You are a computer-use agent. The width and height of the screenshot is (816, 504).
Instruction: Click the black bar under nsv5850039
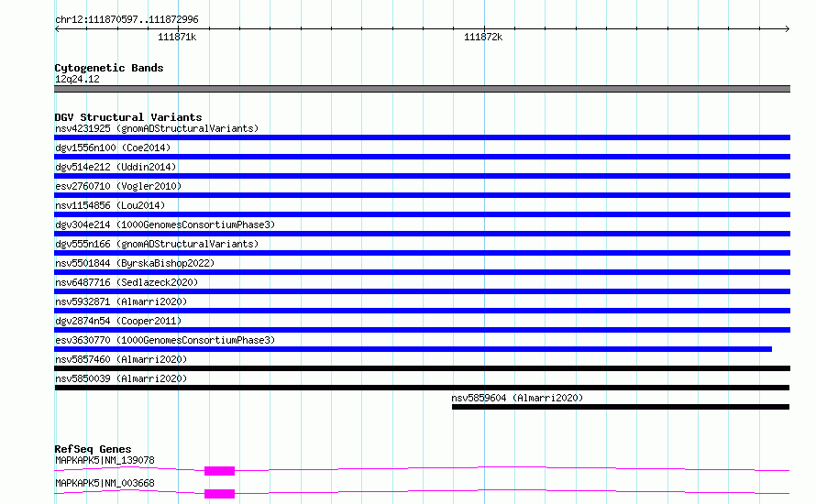(422, 388)
